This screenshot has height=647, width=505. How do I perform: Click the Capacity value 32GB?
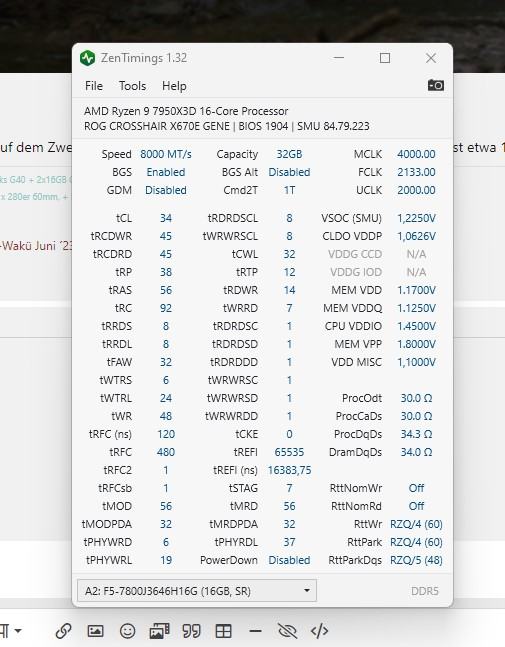click(289, 154)
